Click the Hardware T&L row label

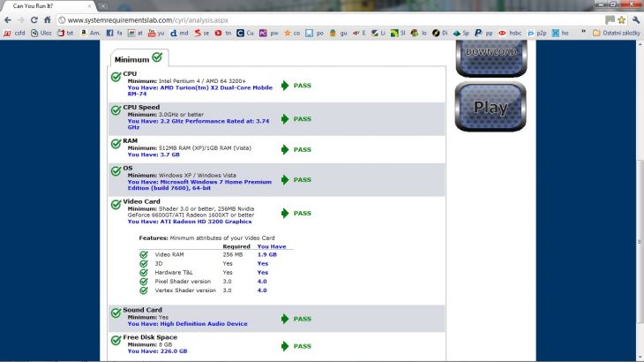click(x=174, y=273)
